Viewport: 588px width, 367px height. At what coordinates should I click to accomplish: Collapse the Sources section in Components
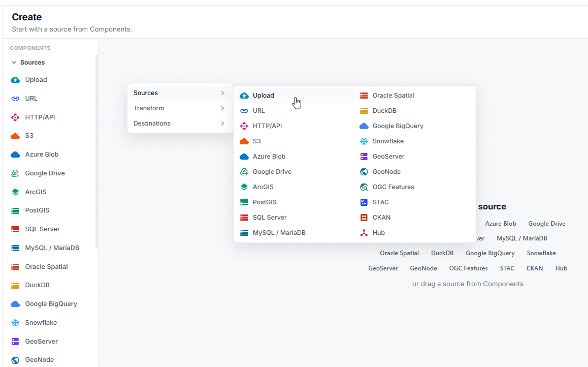(x=14, y=63)
